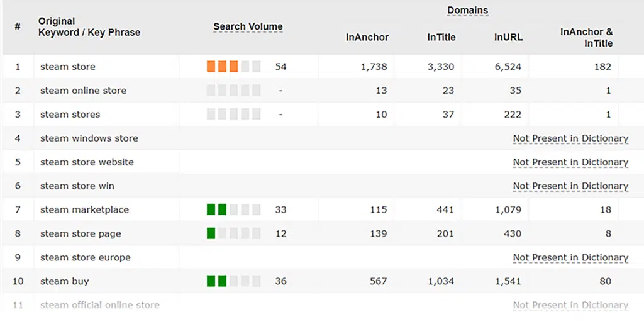Click the InURL value 6,524 for steam store
The image size is (644, 324).
pyautogui.click(x=508, y=67)
